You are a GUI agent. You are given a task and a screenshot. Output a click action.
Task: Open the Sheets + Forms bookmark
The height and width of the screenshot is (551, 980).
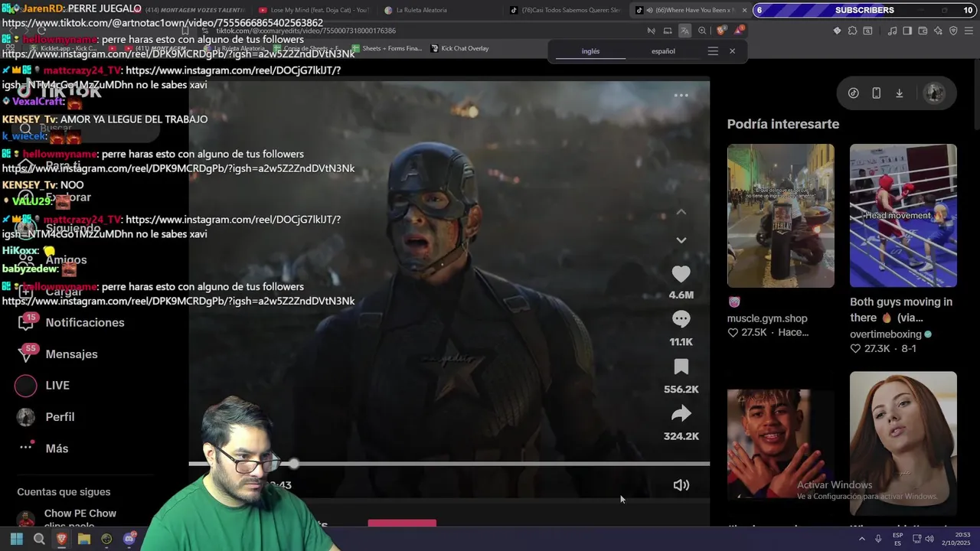[387, 48]
